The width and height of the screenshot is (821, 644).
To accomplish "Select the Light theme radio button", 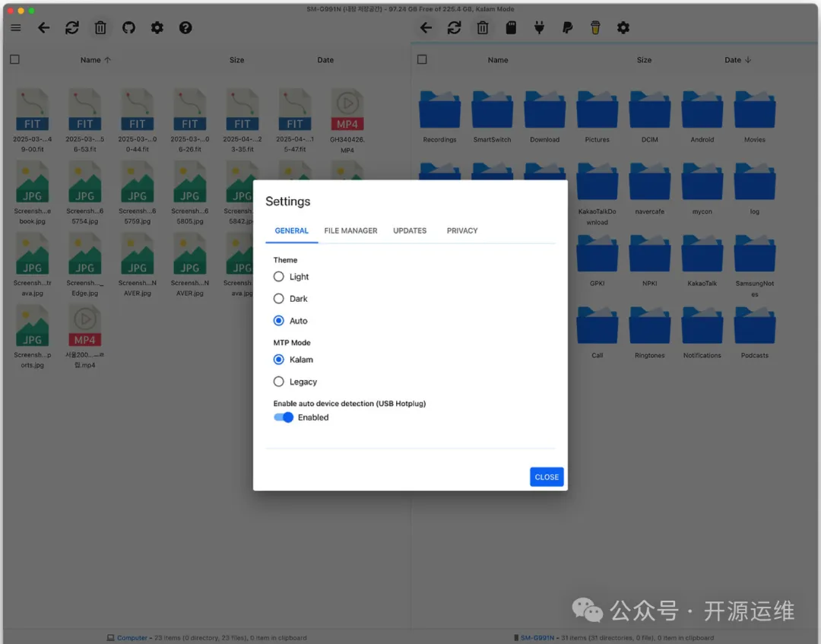I will coord(279,277).
